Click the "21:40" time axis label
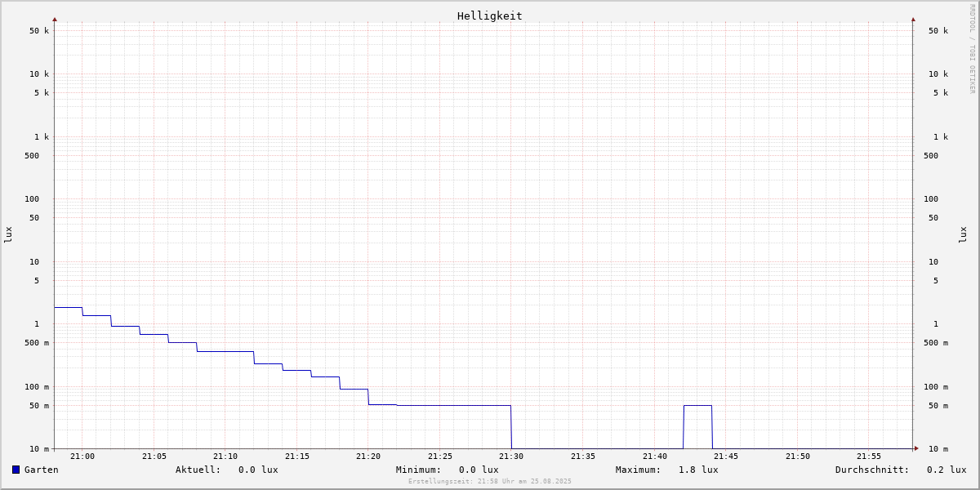This screenshot has height=490, width=980. click(x=655, y=457)
